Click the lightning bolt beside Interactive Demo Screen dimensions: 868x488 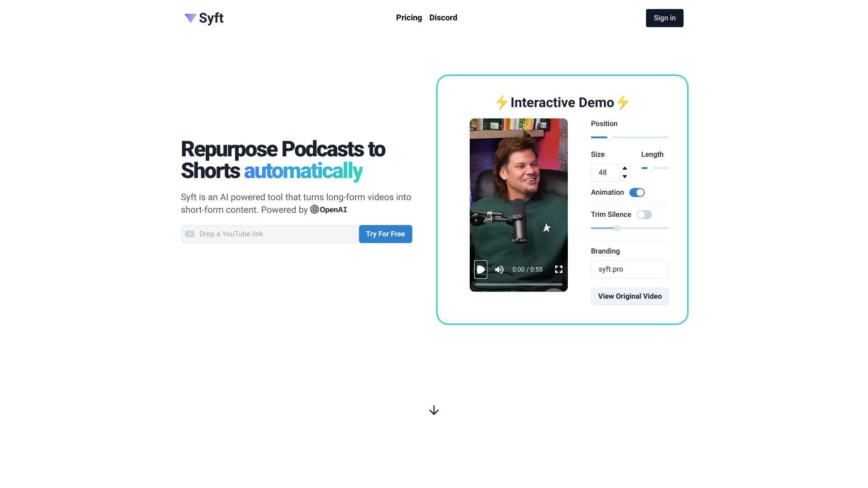click(502, 102)
